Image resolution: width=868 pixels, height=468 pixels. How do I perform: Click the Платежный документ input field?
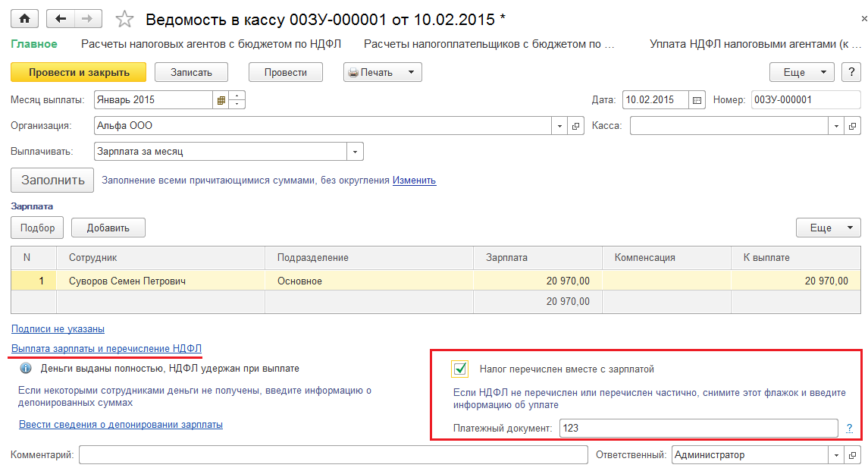[699, 428]
